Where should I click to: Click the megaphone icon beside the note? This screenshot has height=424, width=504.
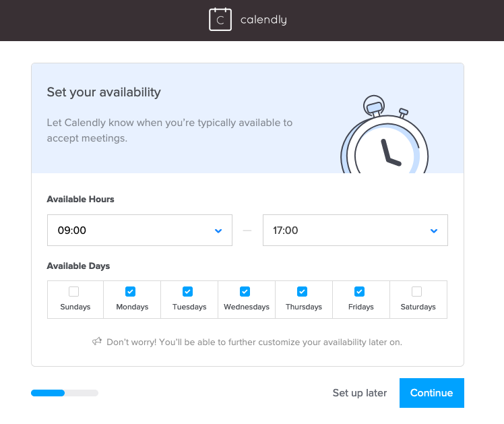(x=97, y=341)
